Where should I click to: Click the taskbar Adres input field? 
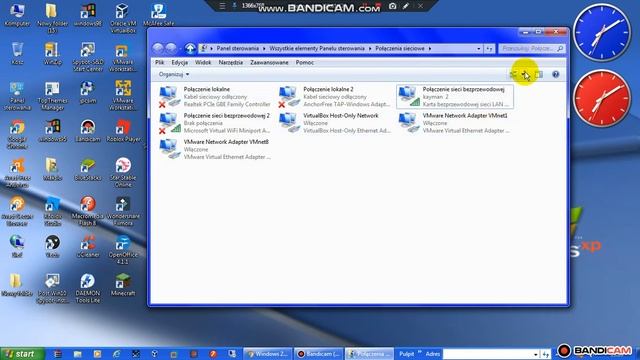(x=487, y=354)
